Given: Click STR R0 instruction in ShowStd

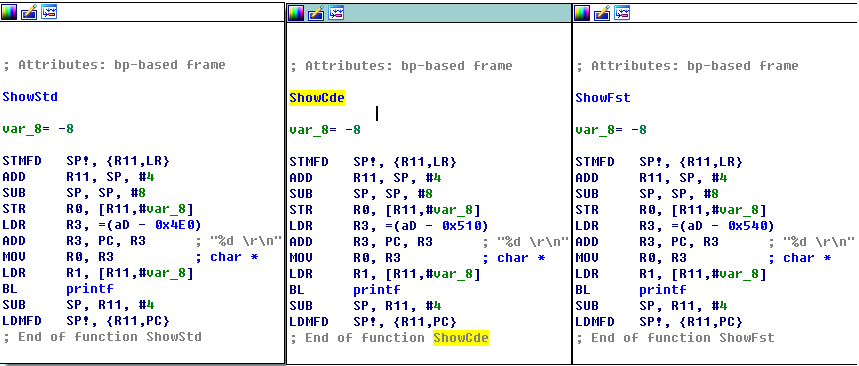Looking at the screenshot, I should tap(98, 209).
